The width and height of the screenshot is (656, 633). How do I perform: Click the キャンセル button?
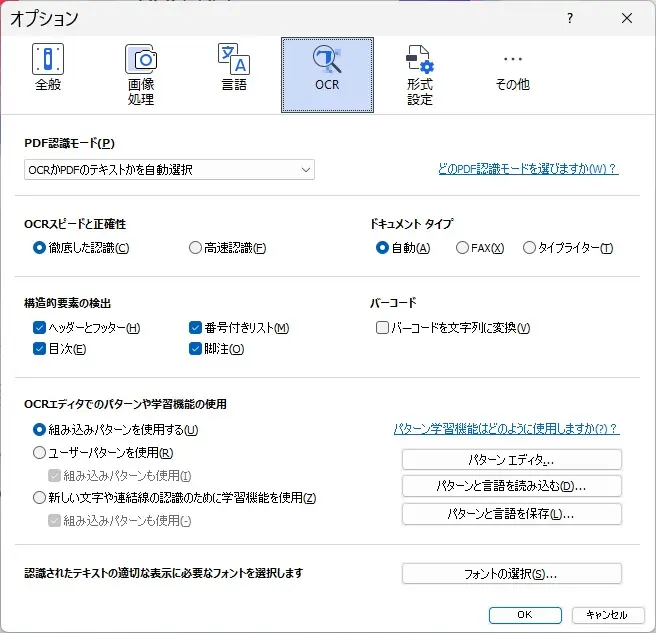pos(608,615)
